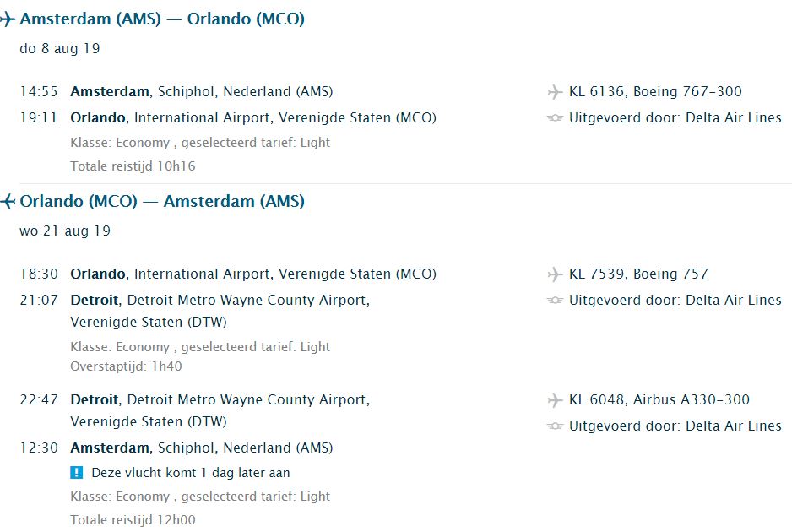
Task: Click flight number KL 6048, Airbus A330-300
Action: point(659,399)
